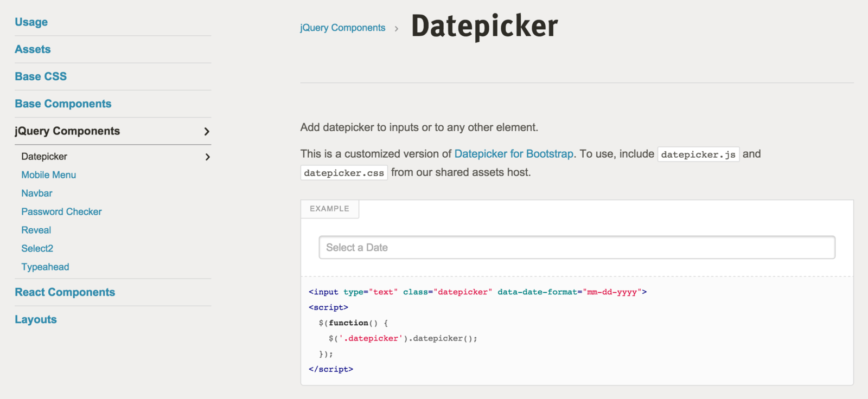This screenshot has width=868, height=399.
Task: Open Base Components in sidebar
Action: 63,104
